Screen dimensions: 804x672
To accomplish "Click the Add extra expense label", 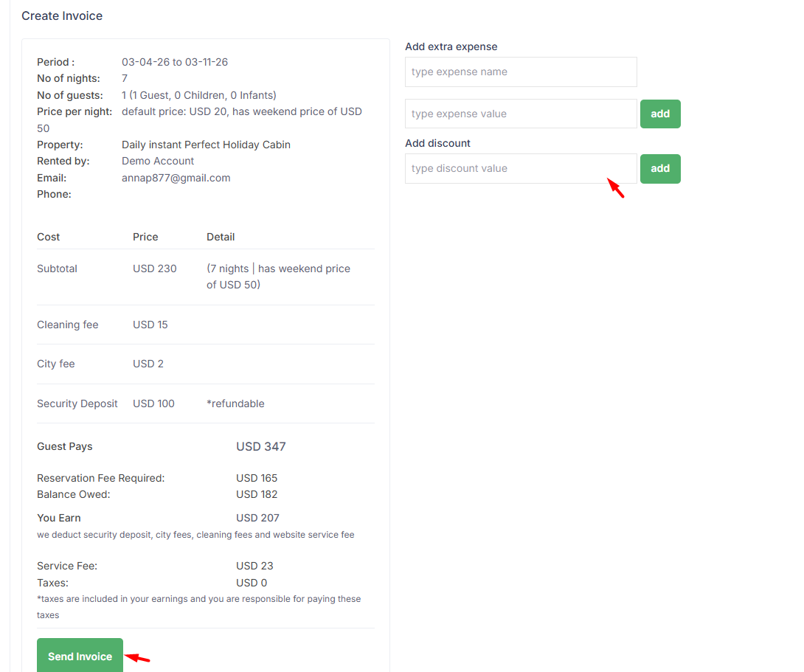I will pyautogui.click(x=451, y=46).
